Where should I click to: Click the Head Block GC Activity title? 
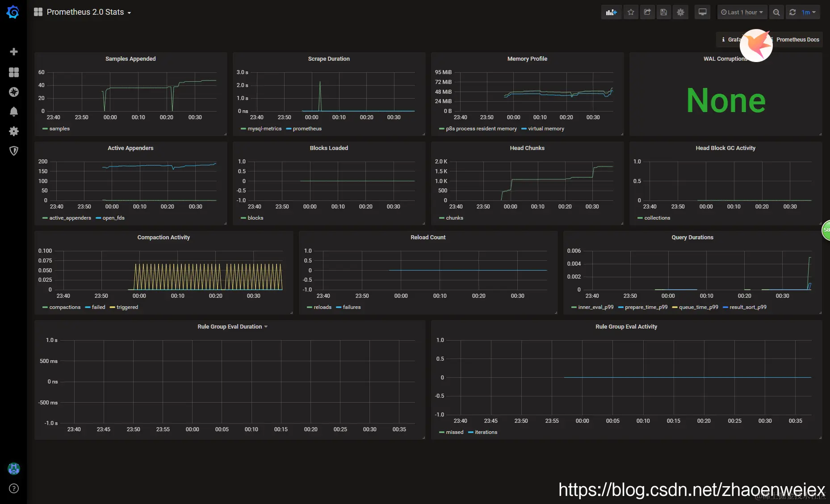(x=725, y=148)
